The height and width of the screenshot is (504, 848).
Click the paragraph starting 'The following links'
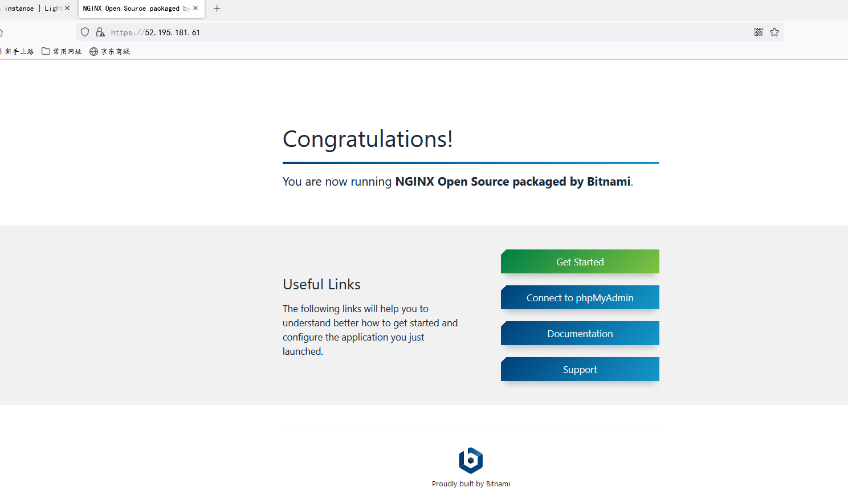pyautogui.click(x=370, y=330)
